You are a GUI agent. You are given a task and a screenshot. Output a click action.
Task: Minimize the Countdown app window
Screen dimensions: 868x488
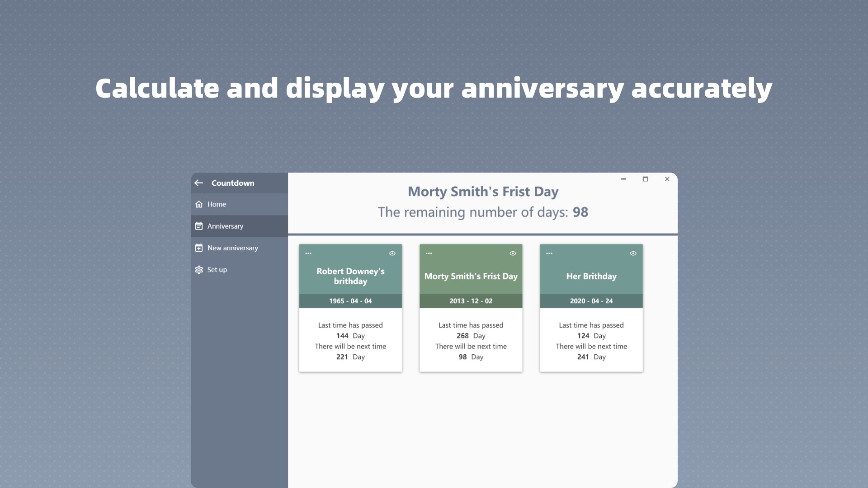pos(623,179)
